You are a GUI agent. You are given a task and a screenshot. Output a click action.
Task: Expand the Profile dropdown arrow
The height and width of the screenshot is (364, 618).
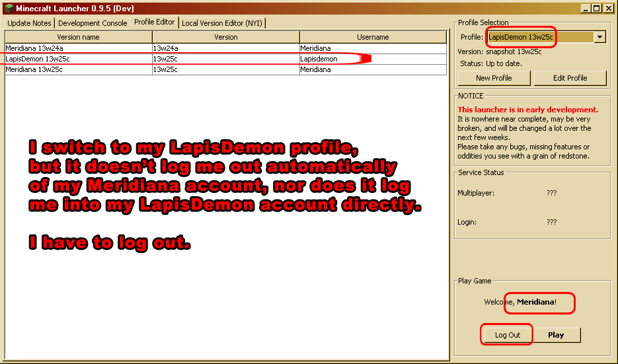(599, 37)
